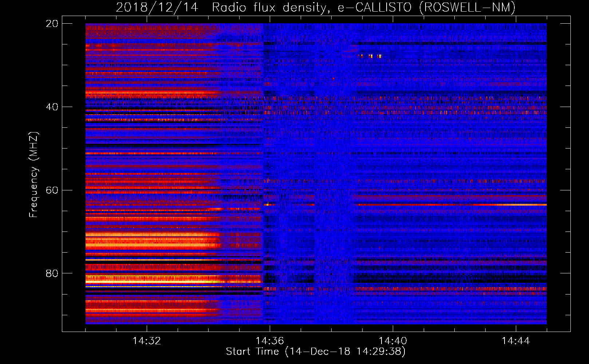Click the time axis label '14:36'
589x364 pixels.
[x=270, y=341]
